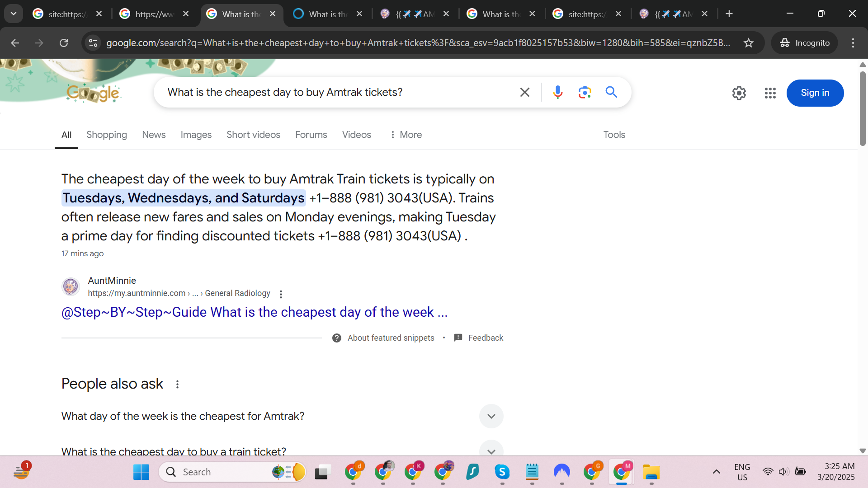Open Wi-Fi network status icon
868x488 pixels.
(768, 472)
